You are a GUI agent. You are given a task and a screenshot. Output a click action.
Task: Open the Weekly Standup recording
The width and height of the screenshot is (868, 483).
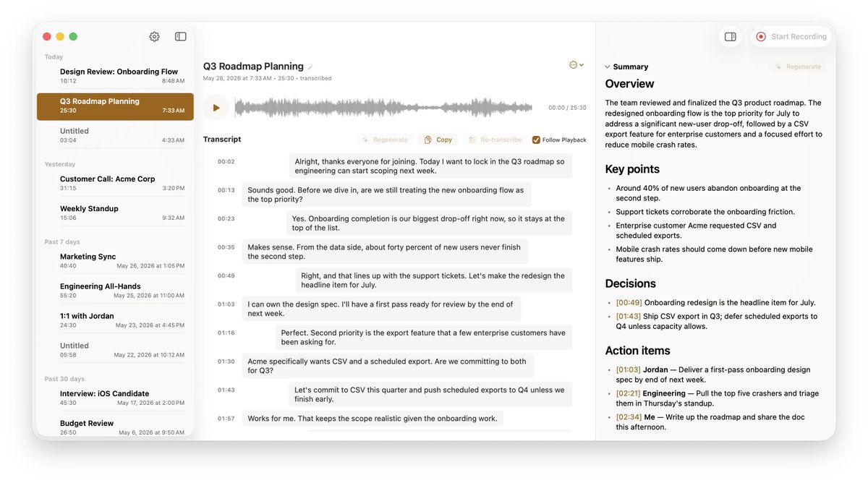116,213
